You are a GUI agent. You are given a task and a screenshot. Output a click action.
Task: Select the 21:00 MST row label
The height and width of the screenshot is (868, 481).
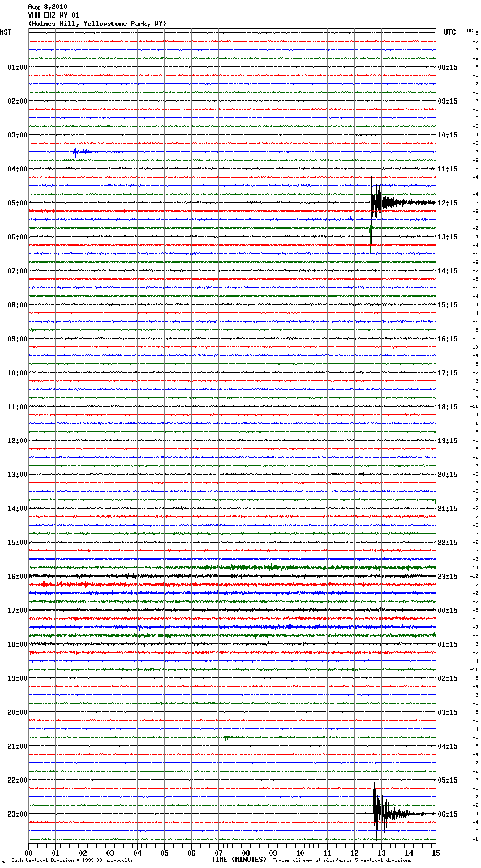click(x=18, y=746)
